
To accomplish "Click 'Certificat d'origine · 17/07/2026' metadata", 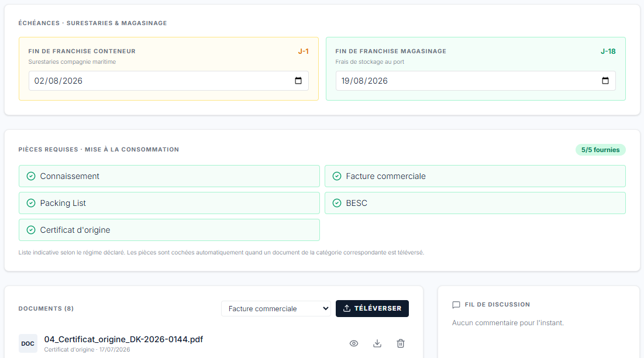I will 87,349.
